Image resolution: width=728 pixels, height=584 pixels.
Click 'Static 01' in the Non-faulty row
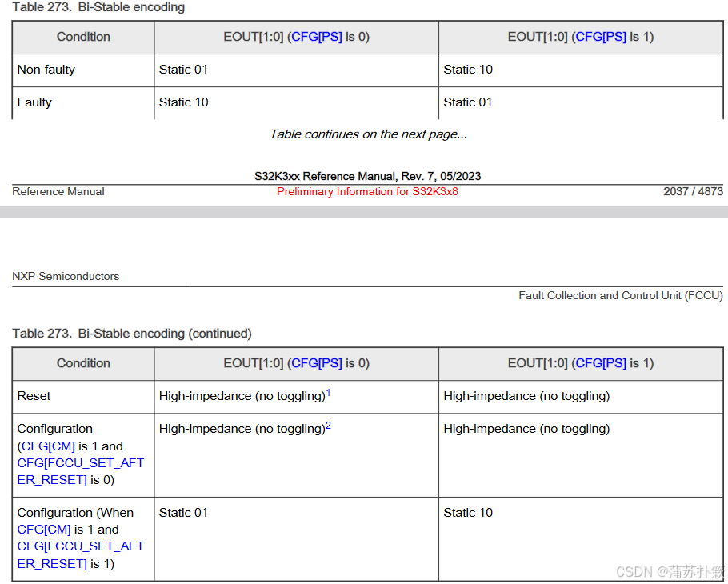[183, 70]
